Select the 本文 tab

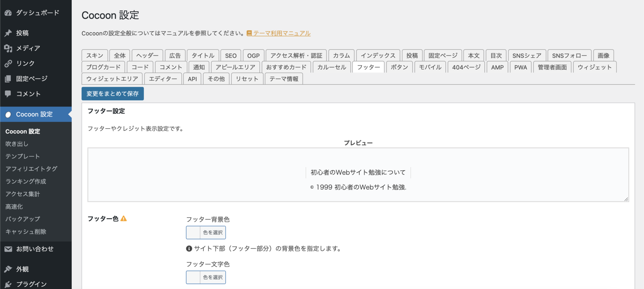[x=474, y=55]
